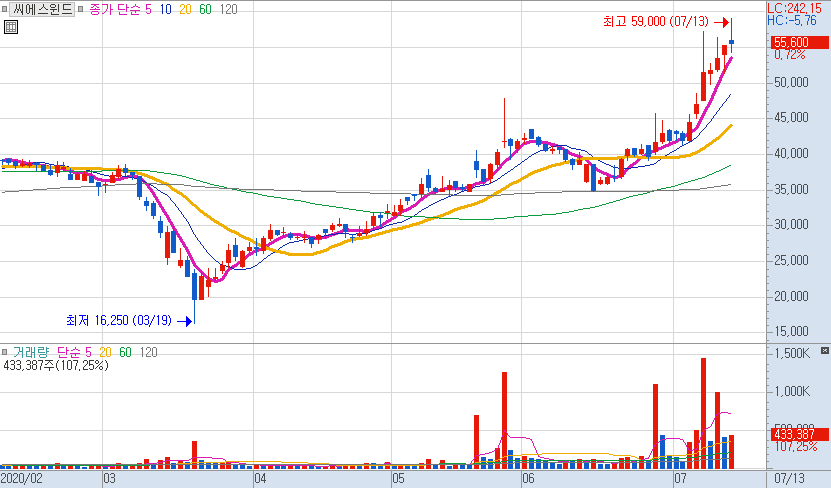Click the red 107.25% volume ratio value
The height and width of the screenshot is (488, 831).
pyautogui.click(x=795, y=446)
